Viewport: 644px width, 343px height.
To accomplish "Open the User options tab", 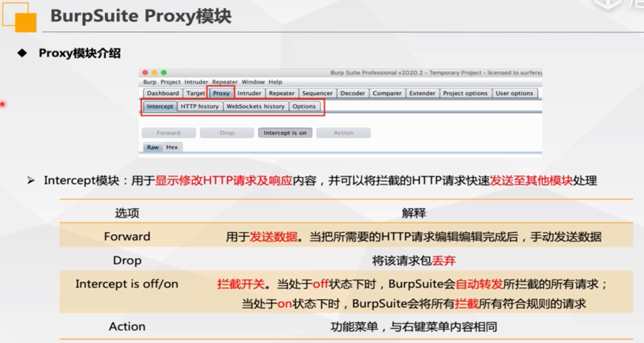I will coord(514,93).
